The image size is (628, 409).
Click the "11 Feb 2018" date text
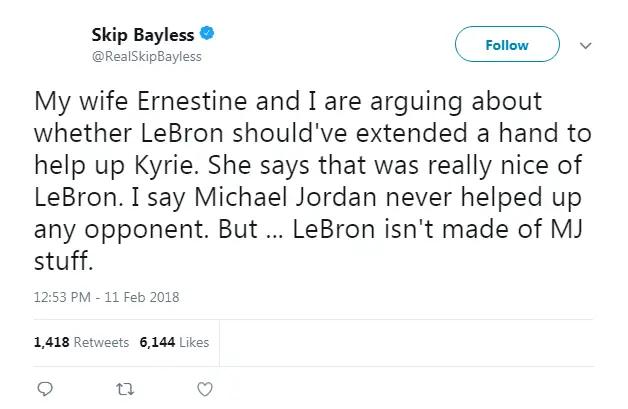point(142,297)
